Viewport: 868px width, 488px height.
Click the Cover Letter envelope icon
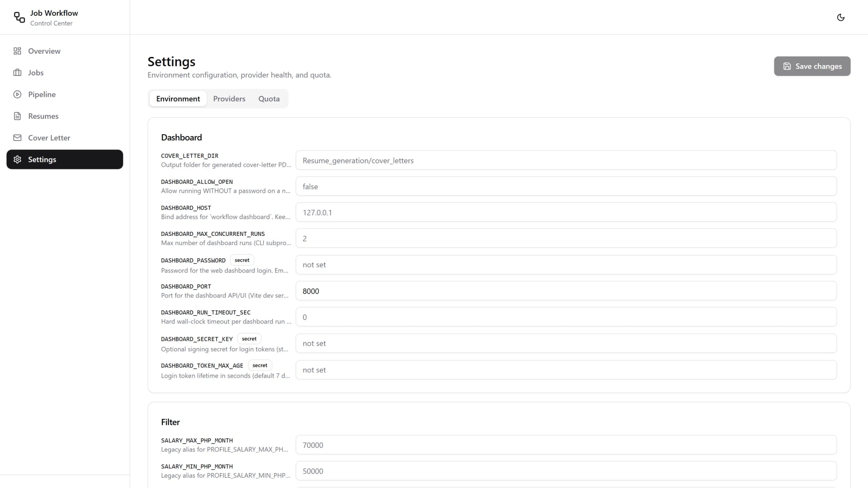(x=17, y=138)
